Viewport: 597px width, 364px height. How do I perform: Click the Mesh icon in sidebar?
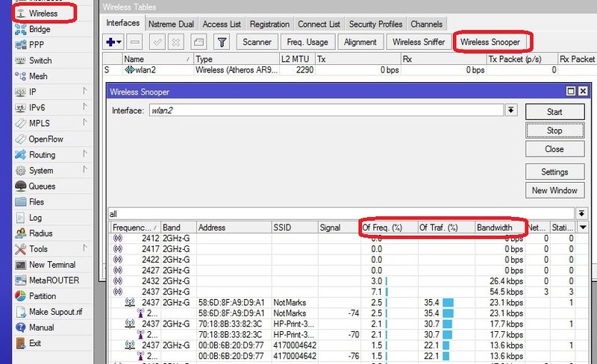click(21, 76)
